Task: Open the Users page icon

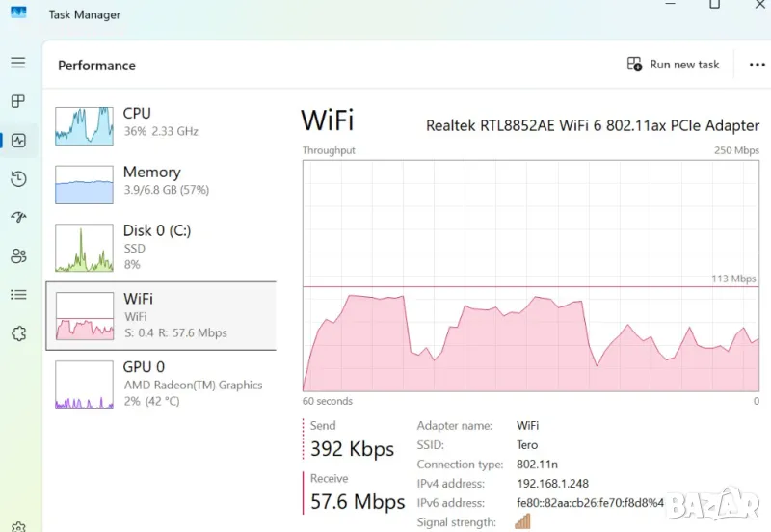Action: pos(17,255)
